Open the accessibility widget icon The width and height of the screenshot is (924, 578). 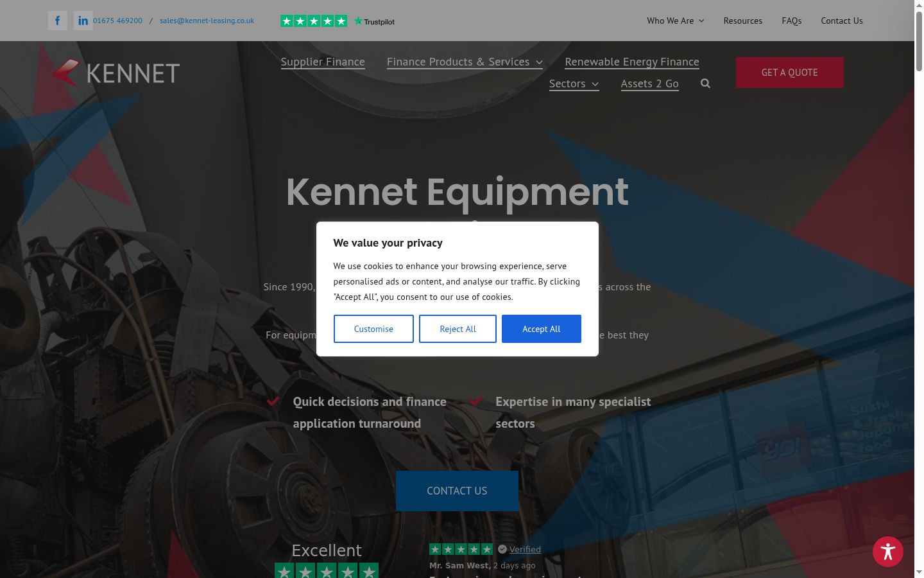[x=888, y=552]
